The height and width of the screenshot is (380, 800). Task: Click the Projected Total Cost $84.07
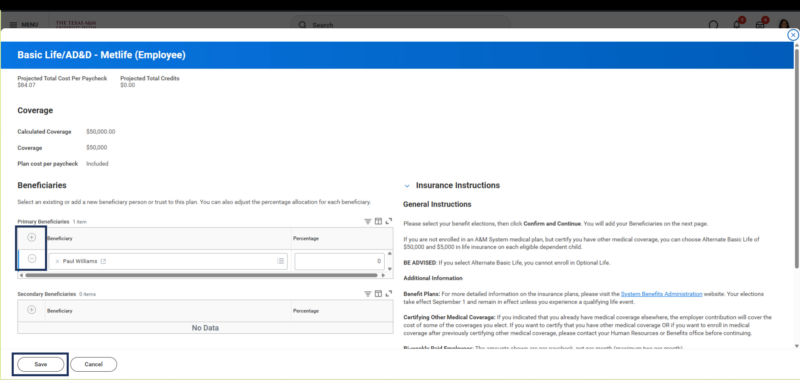pyautogui.click(x=27, y=85)
